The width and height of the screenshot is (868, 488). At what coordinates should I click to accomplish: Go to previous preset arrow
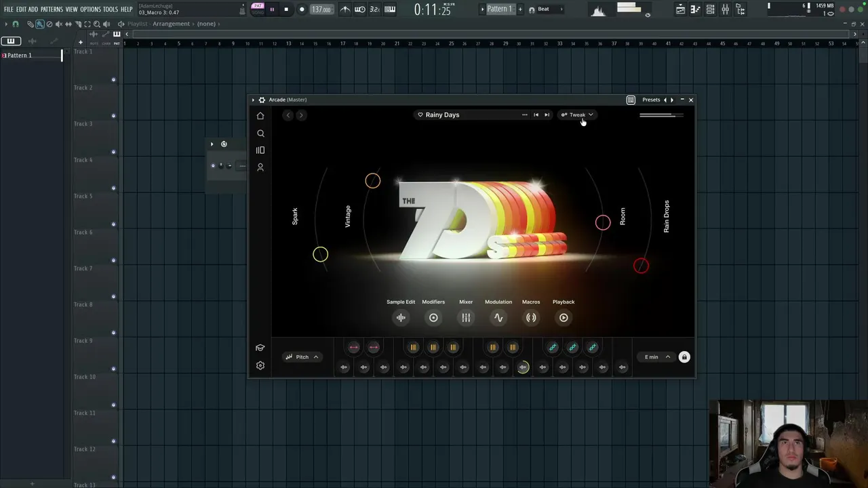(x=665, y=100)
